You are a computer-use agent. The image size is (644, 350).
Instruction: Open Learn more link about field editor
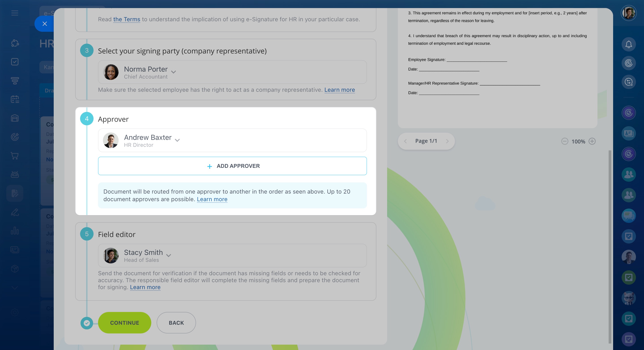(x=145, y=287)
